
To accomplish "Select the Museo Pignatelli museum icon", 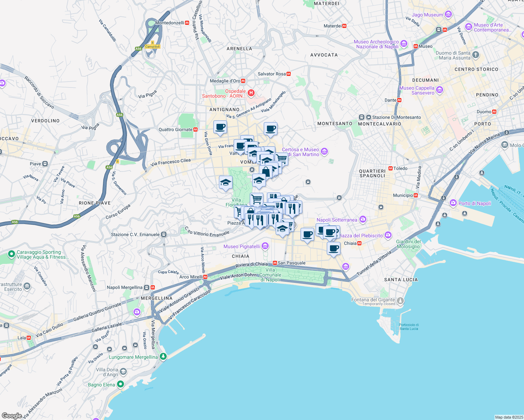I will 265,246.
